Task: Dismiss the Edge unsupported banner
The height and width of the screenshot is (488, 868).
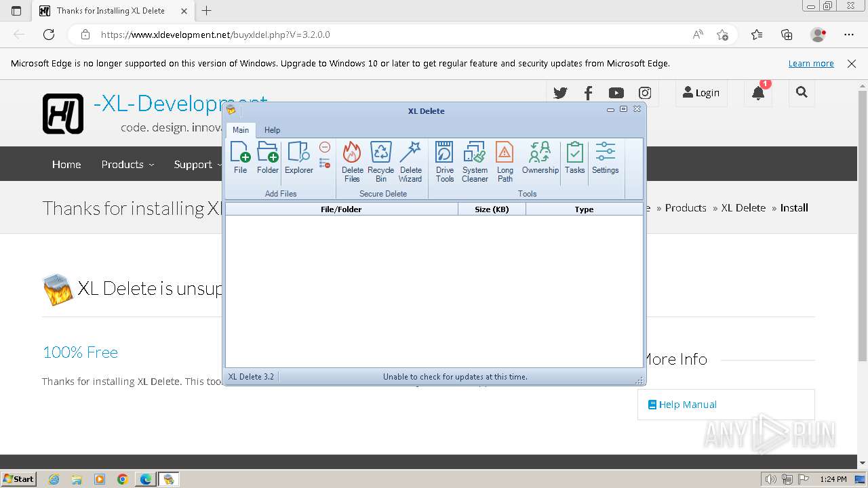Action: [x=852, y=64]
